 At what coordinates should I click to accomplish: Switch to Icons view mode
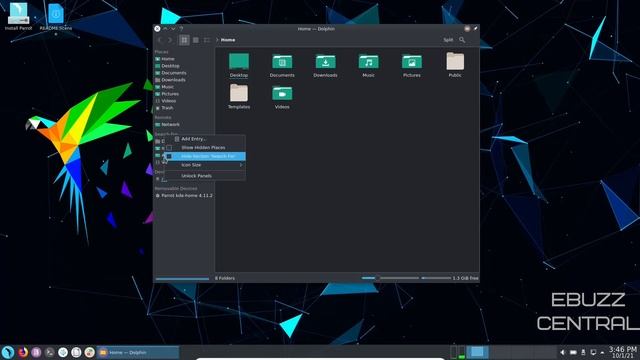pyautogui.click(x=184, y=40)
